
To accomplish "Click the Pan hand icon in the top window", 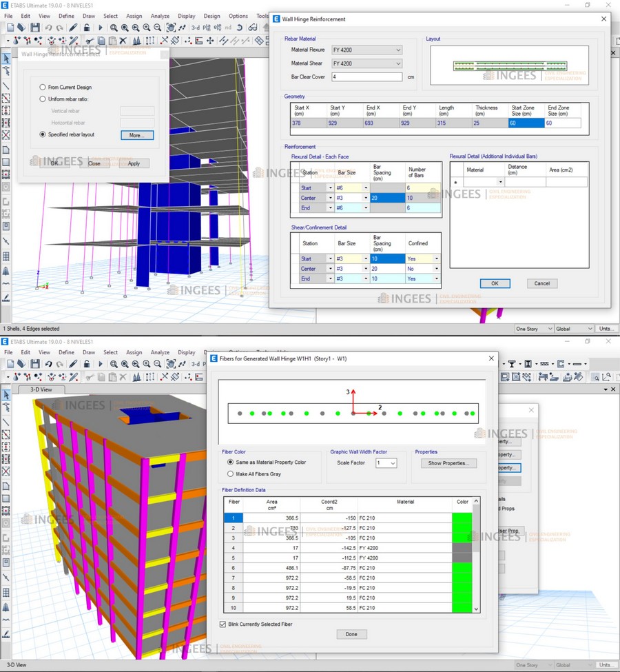I will click(171, 28).
